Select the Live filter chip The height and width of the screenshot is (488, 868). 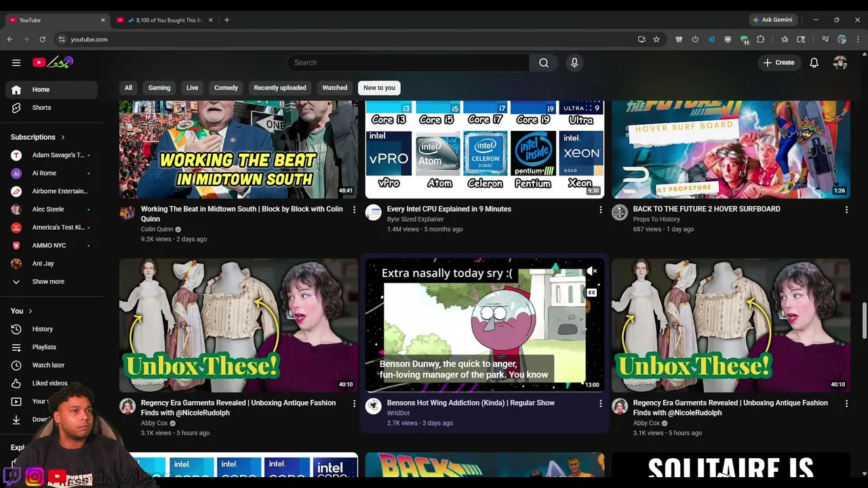(x=193, y=87)
